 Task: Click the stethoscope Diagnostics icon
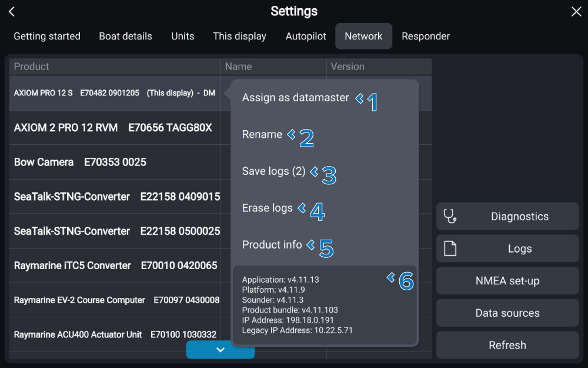tap(450, 217)
